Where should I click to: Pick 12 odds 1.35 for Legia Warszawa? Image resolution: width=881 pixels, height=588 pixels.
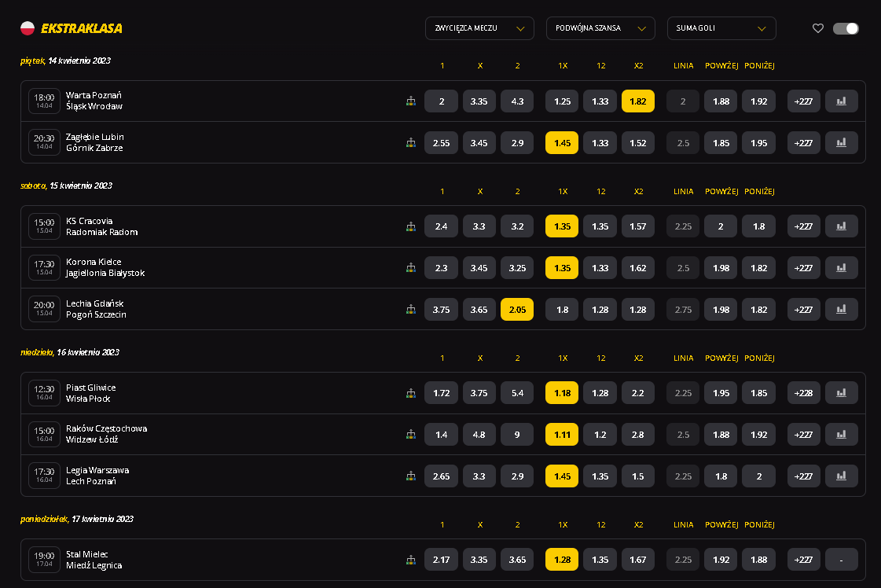coord(600,476)
